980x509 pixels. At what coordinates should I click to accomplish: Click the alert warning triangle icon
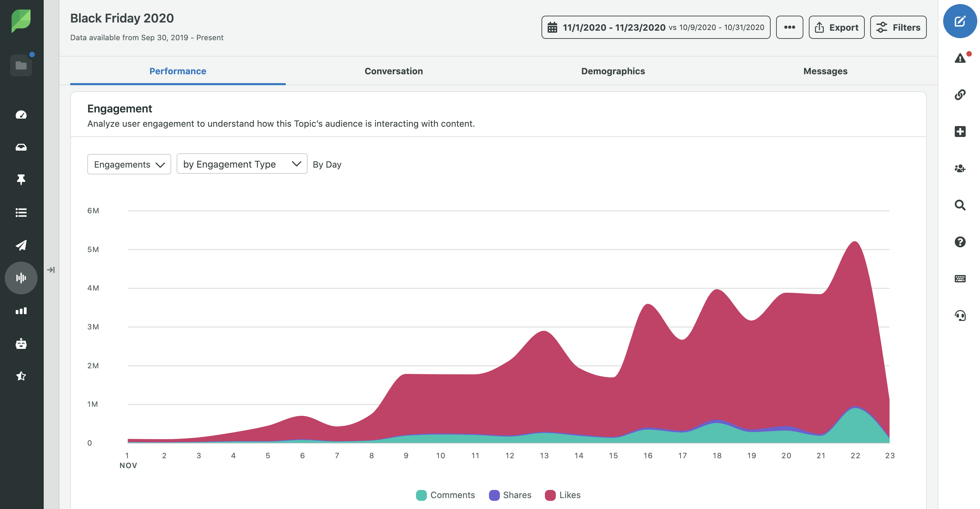pyautogui.click(x=960, y=58)
